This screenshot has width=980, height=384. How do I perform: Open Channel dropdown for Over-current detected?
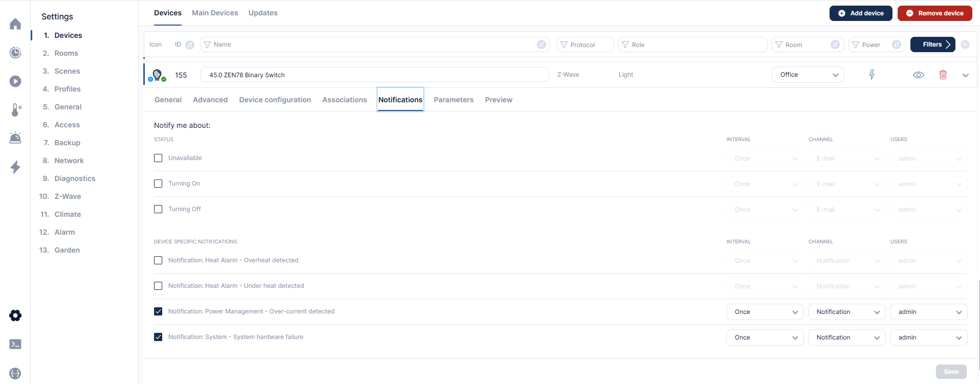coord(846,312)
